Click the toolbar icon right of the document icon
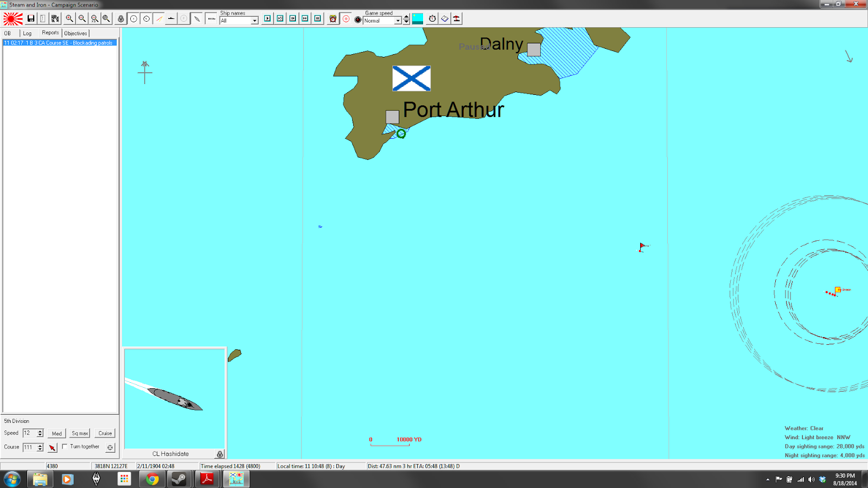868x488 pixels. click(x=55, y=19)
